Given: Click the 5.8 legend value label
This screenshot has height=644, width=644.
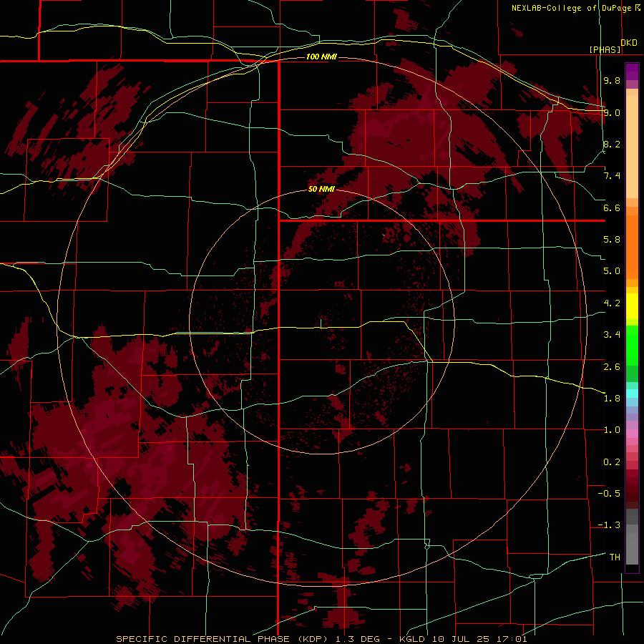Looking at the screenshot, I should [612, 240].
